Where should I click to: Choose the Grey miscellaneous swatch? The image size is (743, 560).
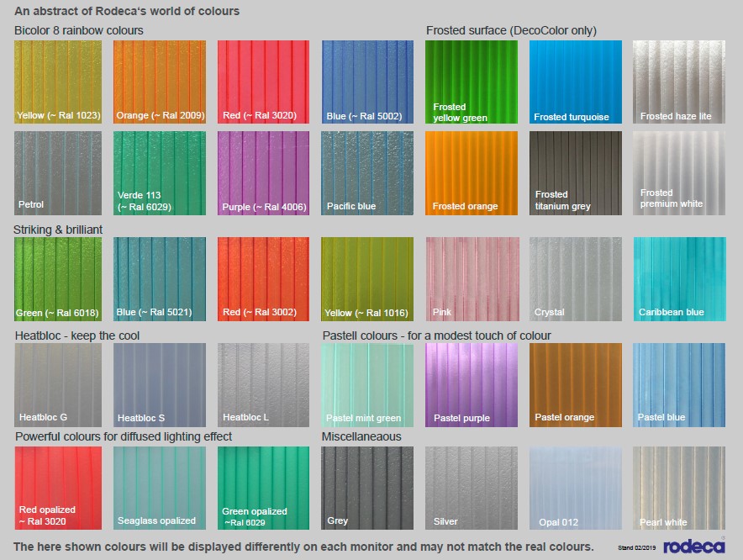pos(367,488)
